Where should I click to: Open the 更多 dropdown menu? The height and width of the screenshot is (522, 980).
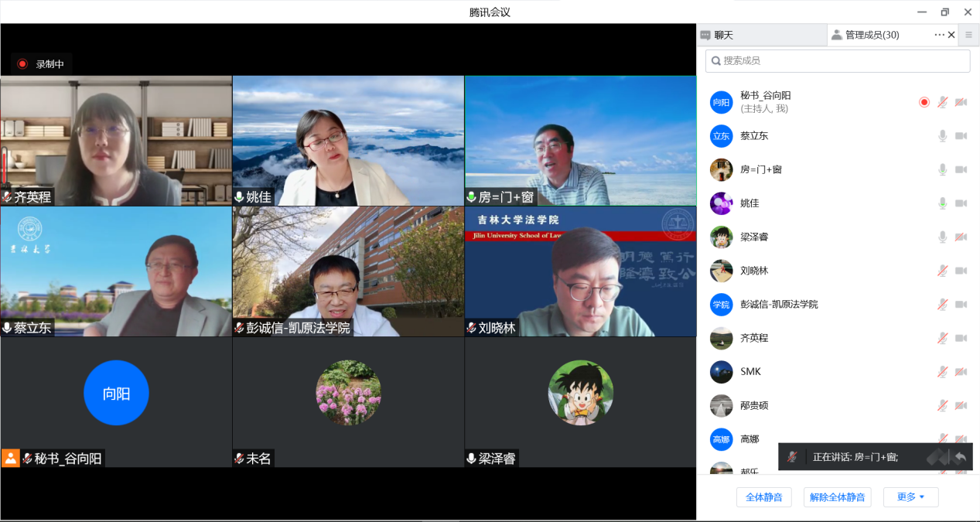pyautogui.click(x=910, y=497)
